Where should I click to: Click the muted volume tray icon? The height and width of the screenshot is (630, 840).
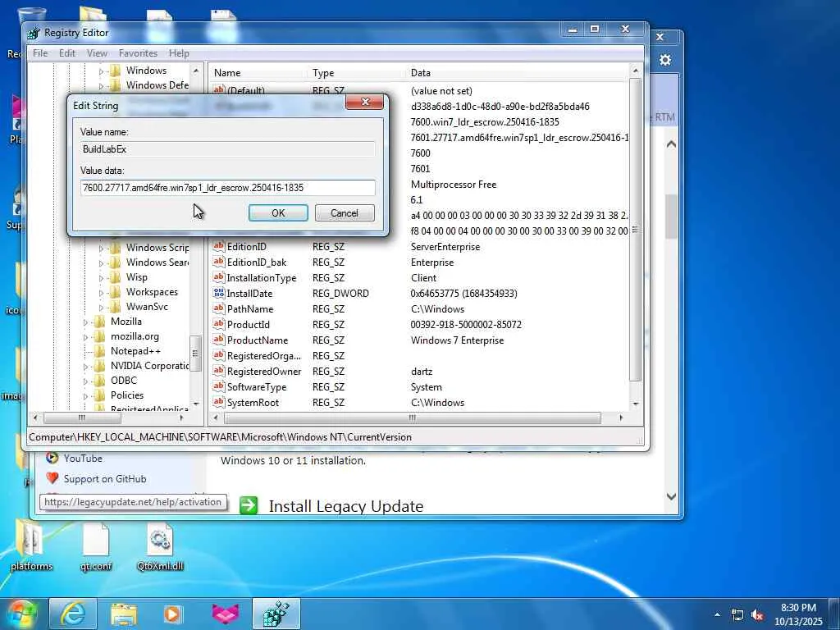tap(757, 615)
